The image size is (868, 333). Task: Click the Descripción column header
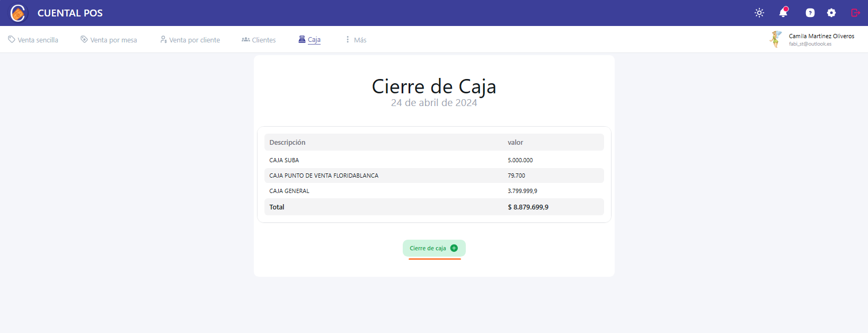point(287,142)
